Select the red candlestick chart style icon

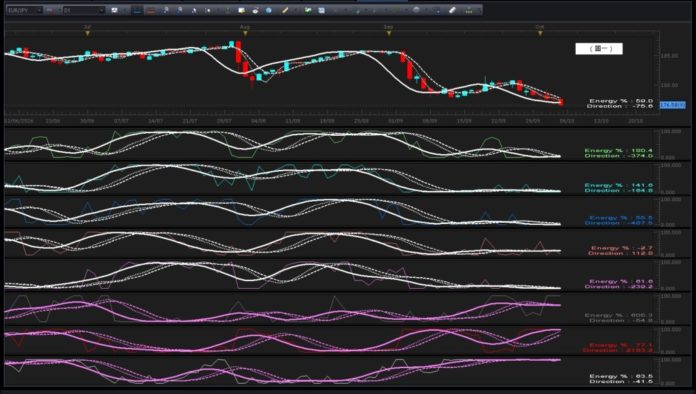click(151, 10)
